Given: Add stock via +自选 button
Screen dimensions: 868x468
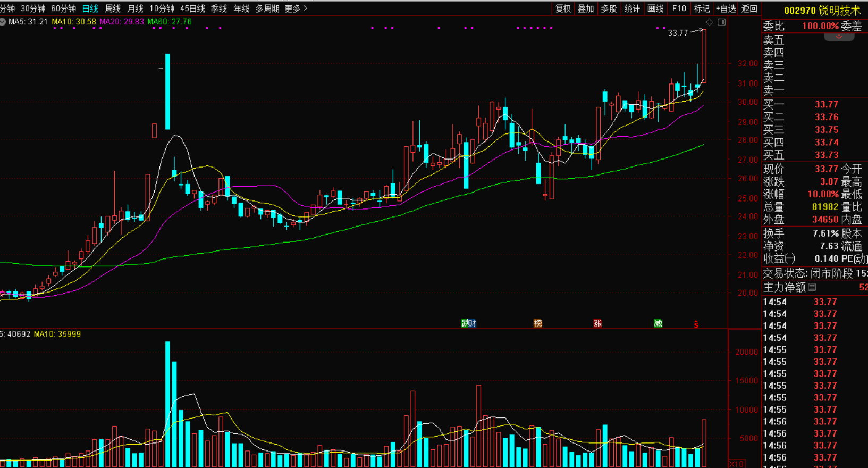Looking at the screenshot, I should pos(726,9).
